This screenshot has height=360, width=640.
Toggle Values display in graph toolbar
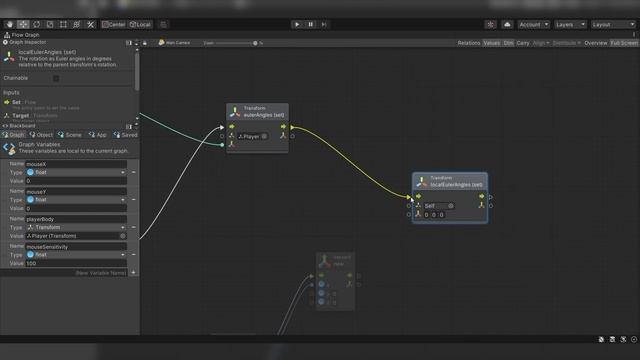tap(491, 43)
